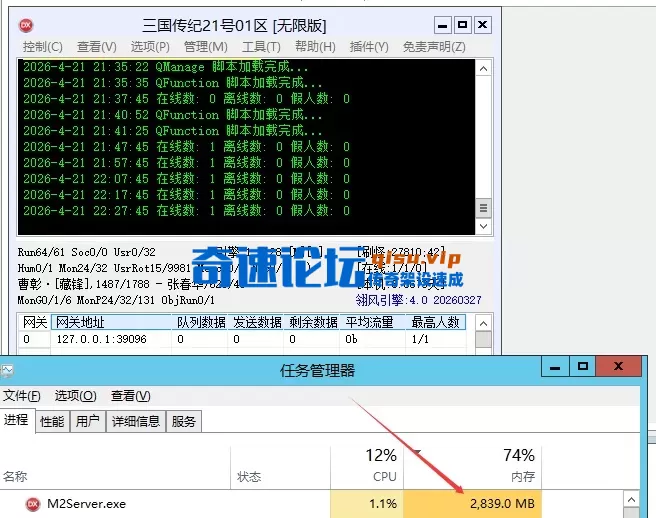Click the log panel scroll up arrow
The width and height of the screenshot is (656, 518).
pyautogui.click(x=484, y=68)
